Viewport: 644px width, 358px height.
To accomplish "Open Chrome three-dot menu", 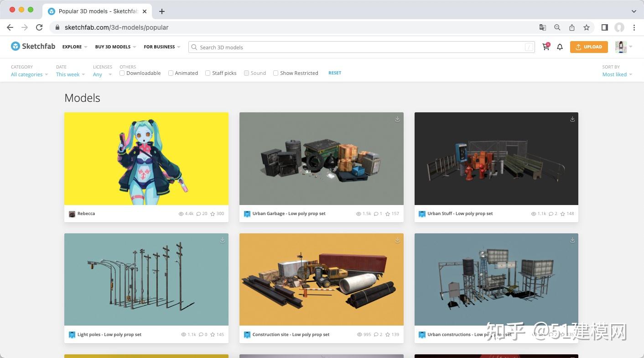I will coord(634,27).
